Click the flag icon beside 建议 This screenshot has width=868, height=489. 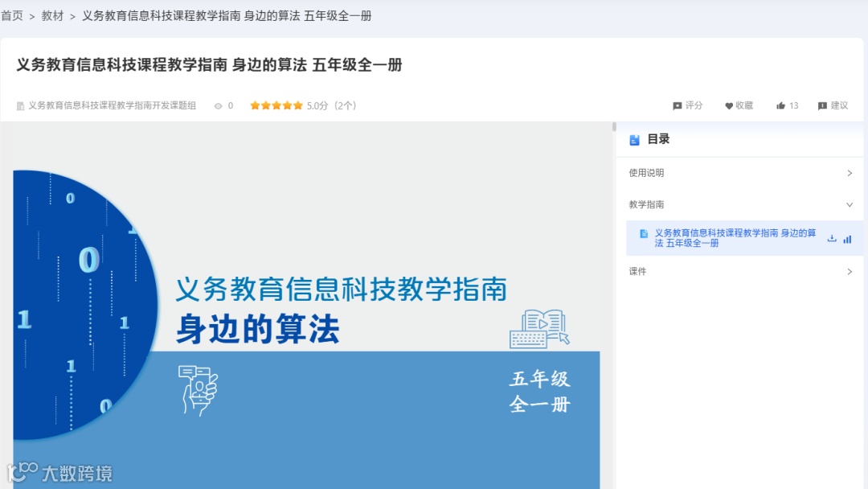822,106
